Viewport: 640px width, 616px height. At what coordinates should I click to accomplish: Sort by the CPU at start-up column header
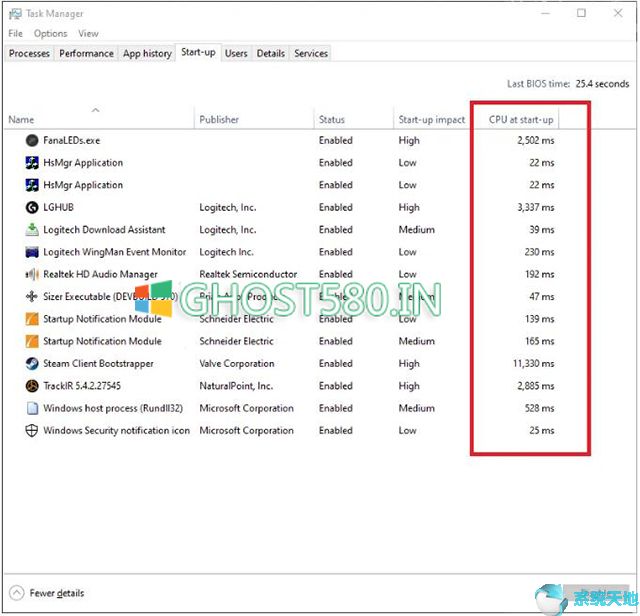point(521,120)
